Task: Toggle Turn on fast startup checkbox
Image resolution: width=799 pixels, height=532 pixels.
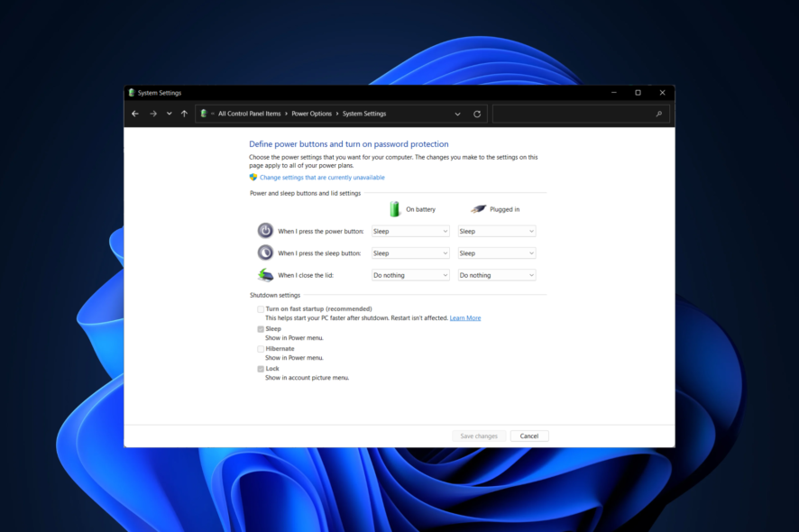Action: point(261,308)
